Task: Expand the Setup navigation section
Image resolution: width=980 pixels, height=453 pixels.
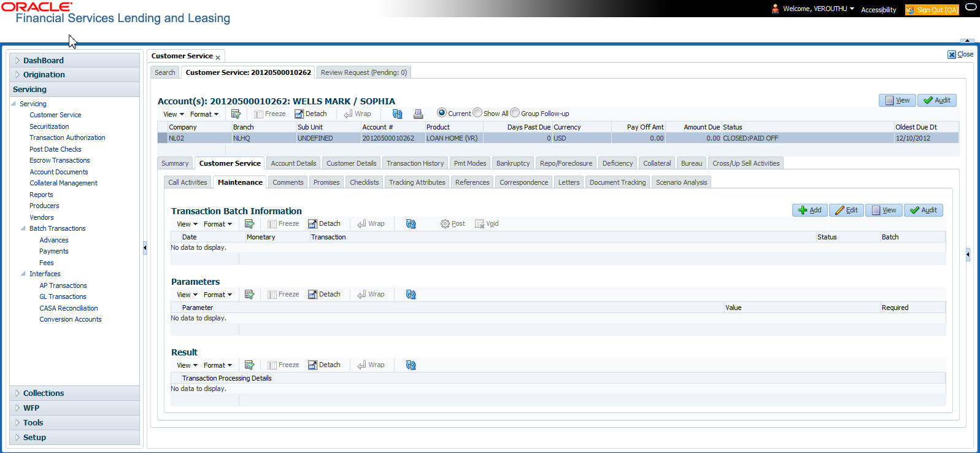Action: (x=17, y=438)
